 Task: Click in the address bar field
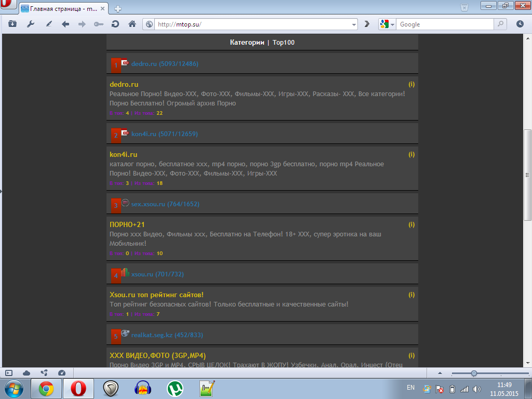pos(252,24)
